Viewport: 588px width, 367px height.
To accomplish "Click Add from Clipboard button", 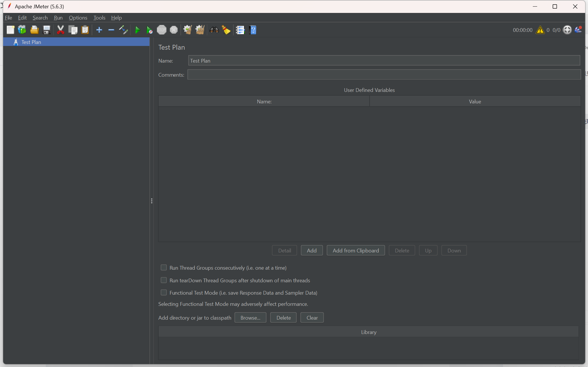I will point(356,250).
